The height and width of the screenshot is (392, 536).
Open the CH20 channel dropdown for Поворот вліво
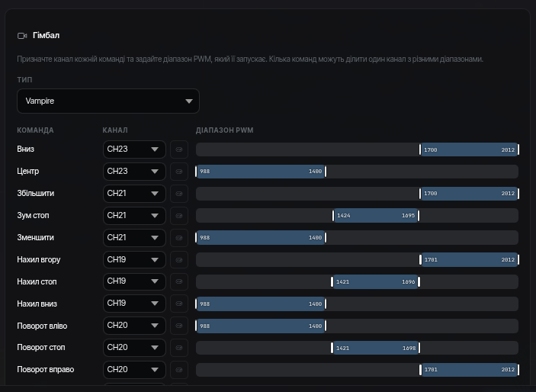click(x=134, y=326)
